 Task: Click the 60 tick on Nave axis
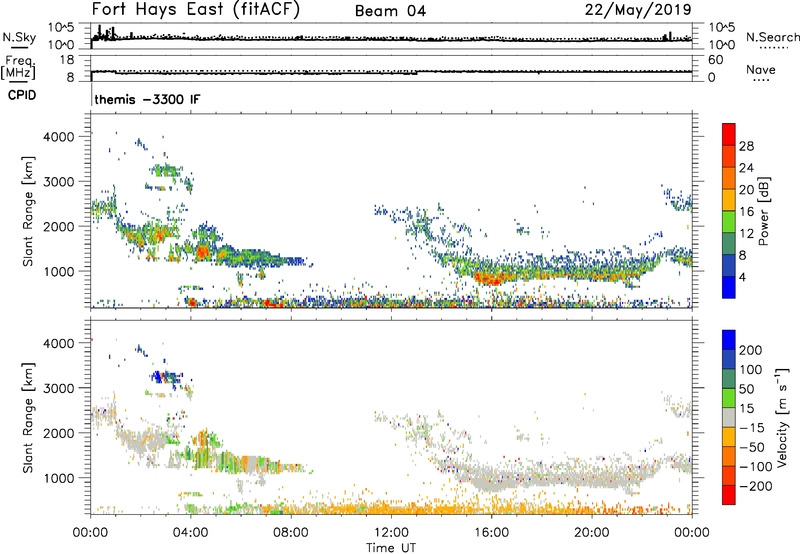715,60
